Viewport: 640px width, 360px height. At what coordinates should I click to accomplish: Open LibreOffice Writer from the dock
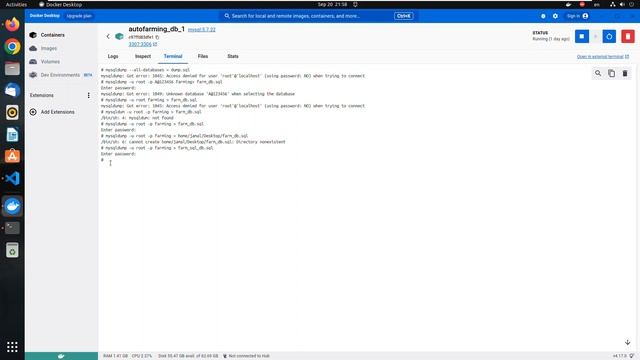tap(12, 134)
